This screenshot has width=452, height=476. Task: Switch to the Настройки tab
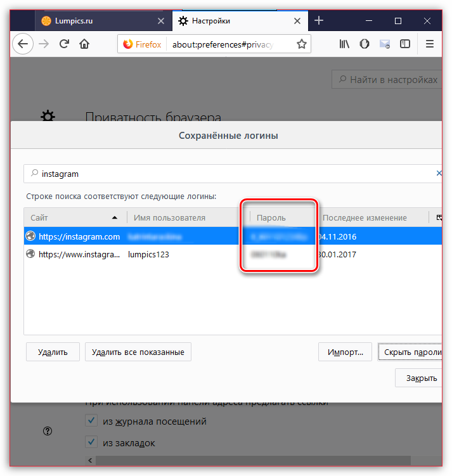tap(240, 21)
